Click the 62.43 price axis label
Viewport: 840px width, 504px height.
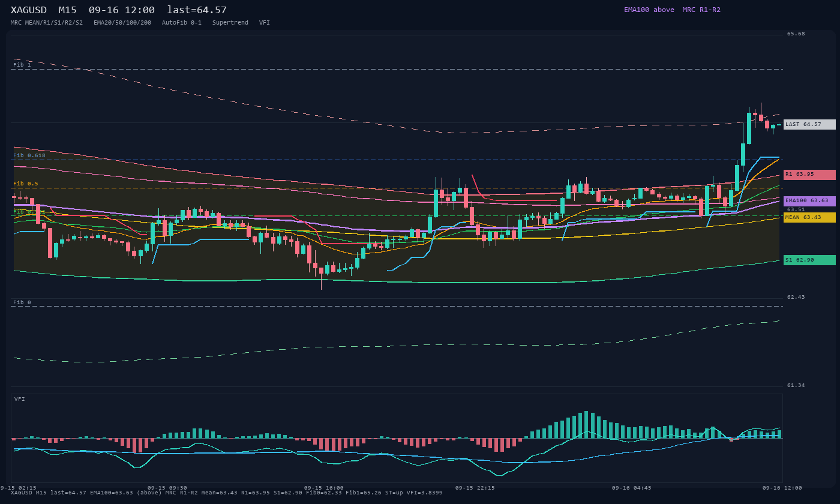coord(796,297)
